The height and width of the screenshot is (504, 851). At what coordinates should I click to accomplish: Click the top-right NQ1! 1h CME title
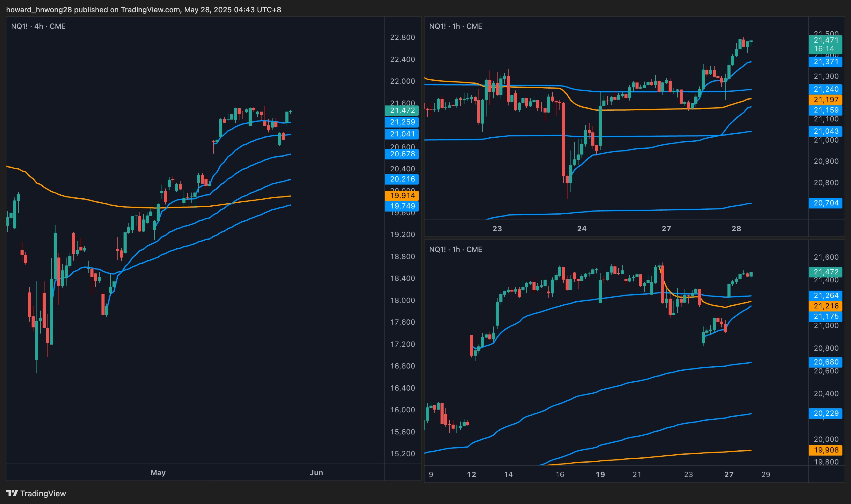tap(455, 26)
